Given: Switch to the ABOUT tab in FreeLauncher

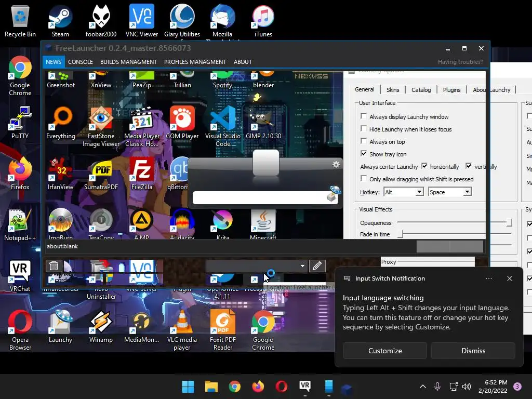Looking at the screenshot, I should click(243, 62).
